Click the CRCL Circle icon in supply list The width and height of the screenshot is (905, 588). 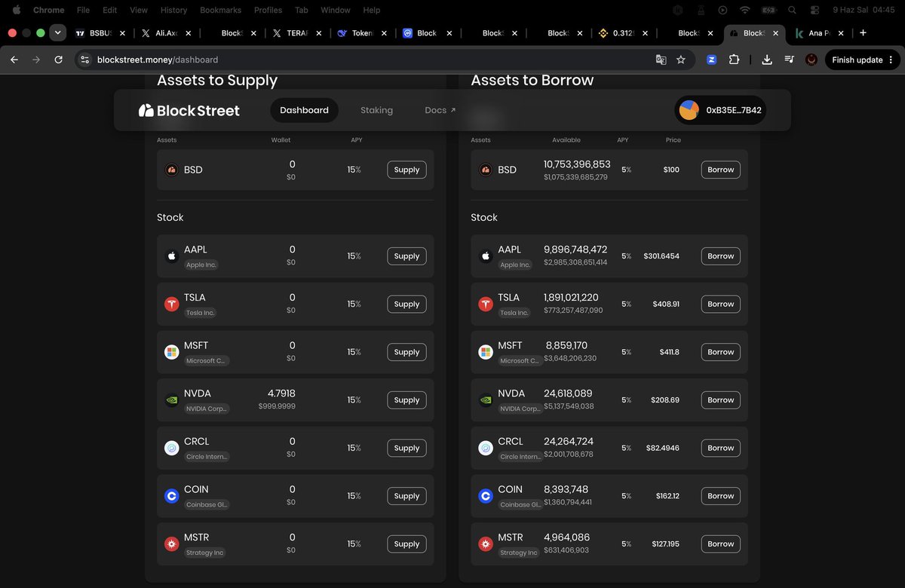(171, 448)
